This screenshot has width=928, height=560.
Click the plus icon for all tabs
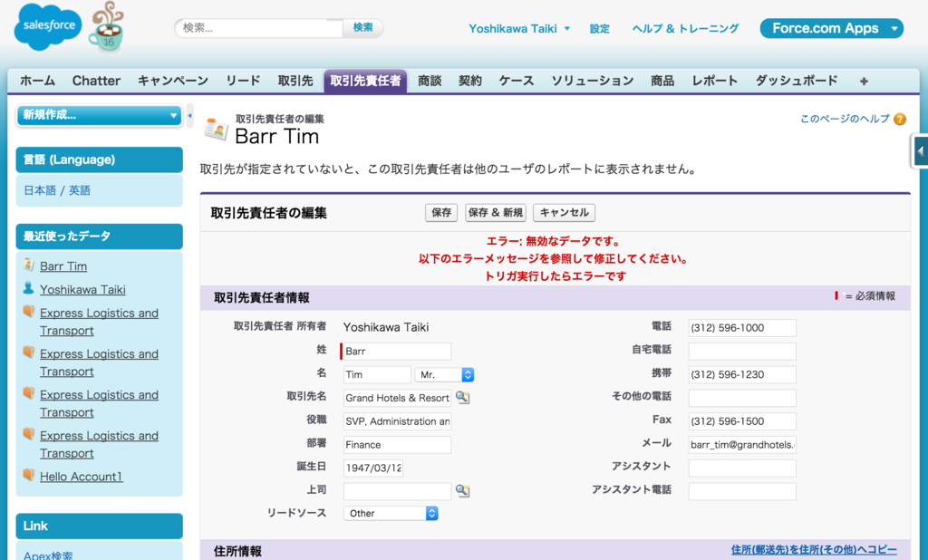tap(864, 81)
